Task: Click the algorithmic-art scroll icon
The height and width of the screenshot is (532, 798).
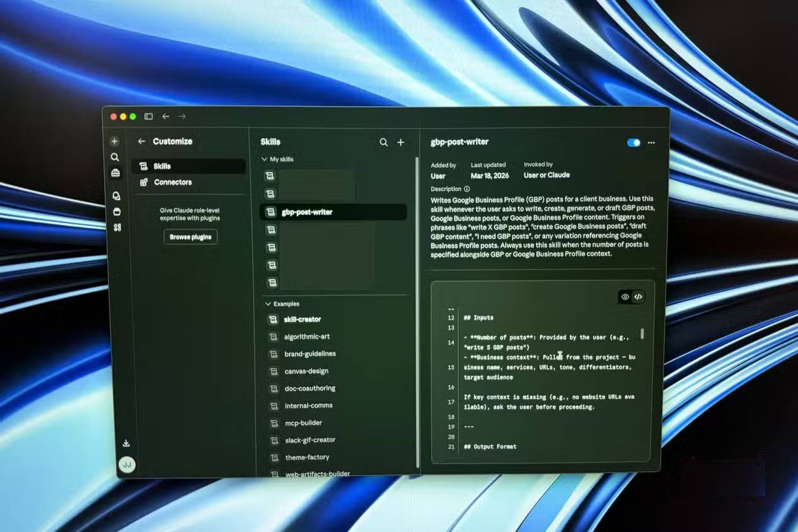Action: pyautogui.click(x=274, y=337)
